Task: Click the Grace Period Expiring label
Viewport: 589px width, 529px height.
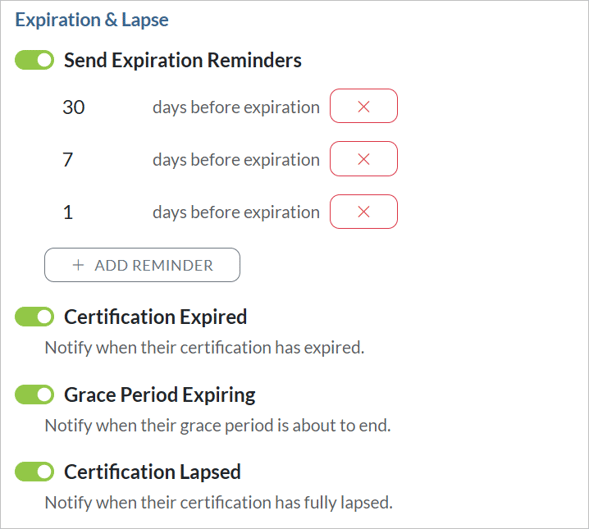Action: (x=160, y=395)
